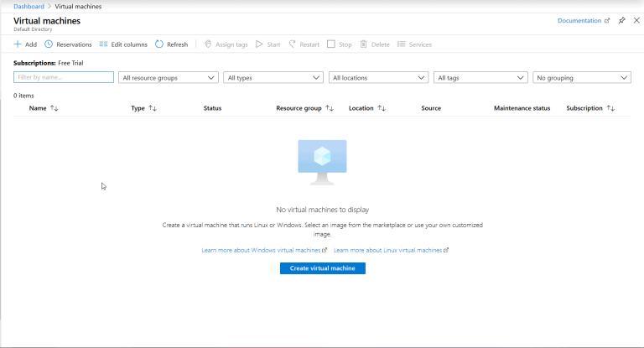The width and height of the screenshot is (644, 348).
Task: Open Reservations from the toolbar
Action: point(68,44)
